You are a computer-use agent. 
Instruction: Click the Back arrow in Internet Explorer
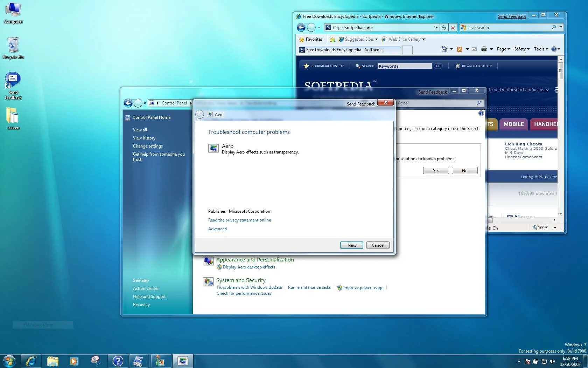(x=301, y=27)
